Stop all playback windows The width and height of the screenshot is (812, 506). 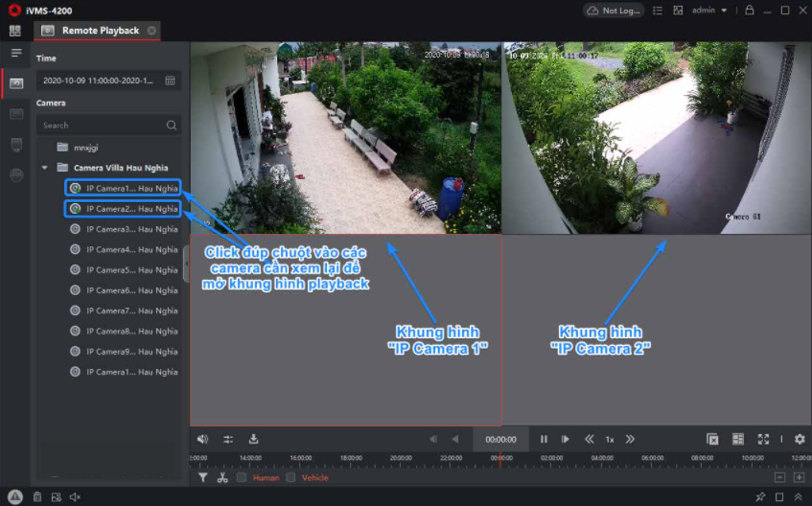pyautogui.click(x=712, y=439)
